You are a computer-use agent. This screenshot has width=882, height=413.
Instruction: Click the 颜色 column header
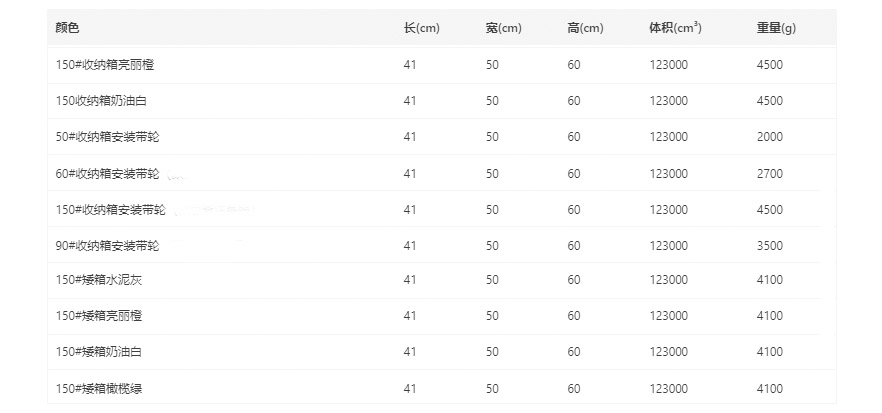click(x=67, y=28)
